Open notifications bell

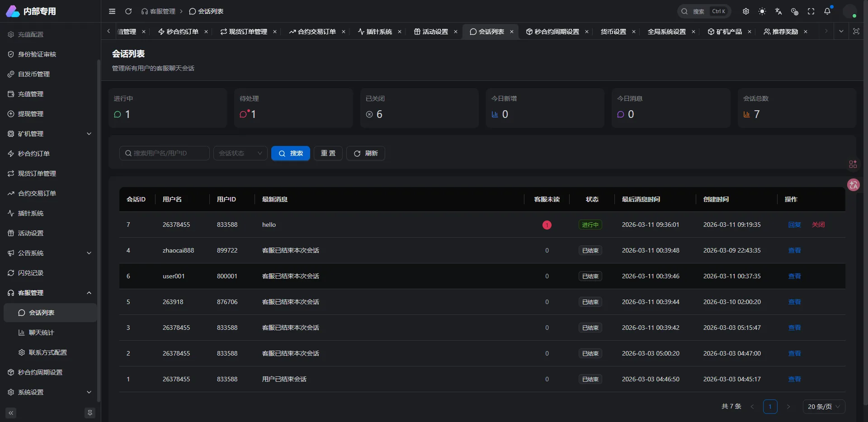coord(827,11)
